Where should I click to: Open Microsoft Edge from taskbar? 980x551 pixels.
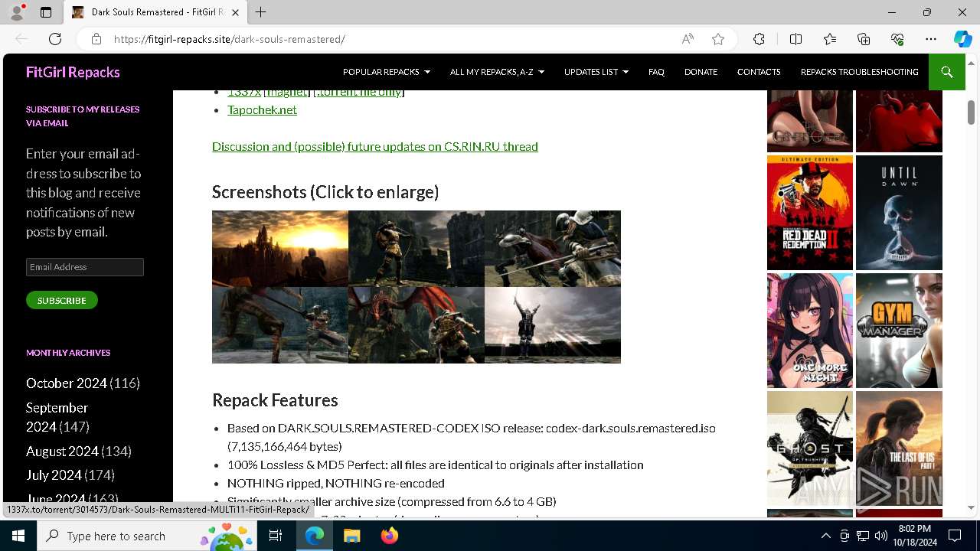tap(315, 536)
